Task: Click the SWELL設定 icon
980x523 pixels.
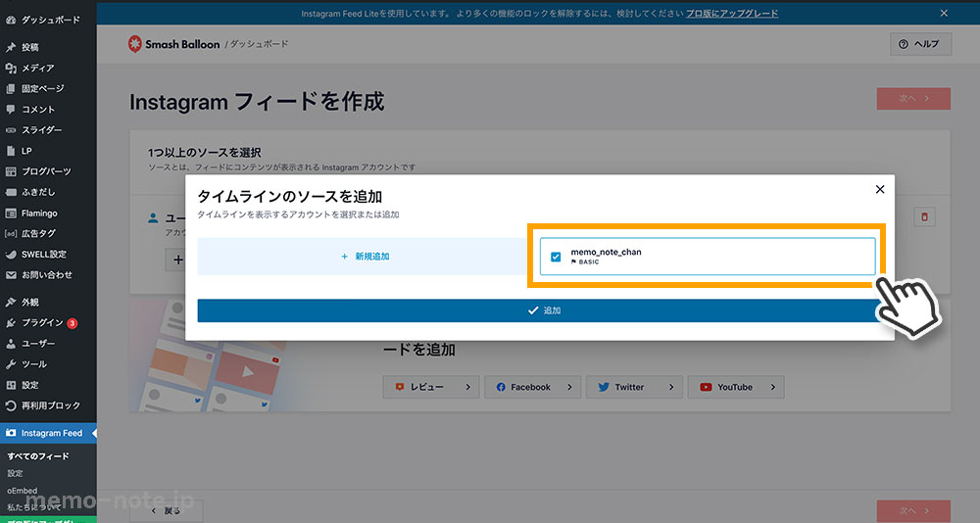Action: point(11,255)
